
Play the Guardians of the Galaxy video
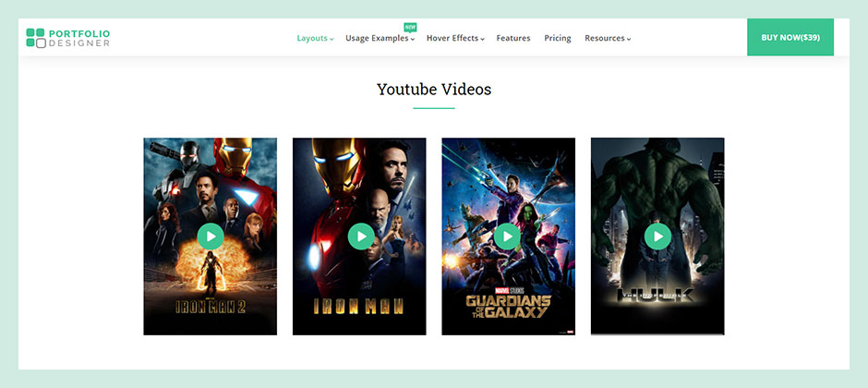[x=507, y=236]
